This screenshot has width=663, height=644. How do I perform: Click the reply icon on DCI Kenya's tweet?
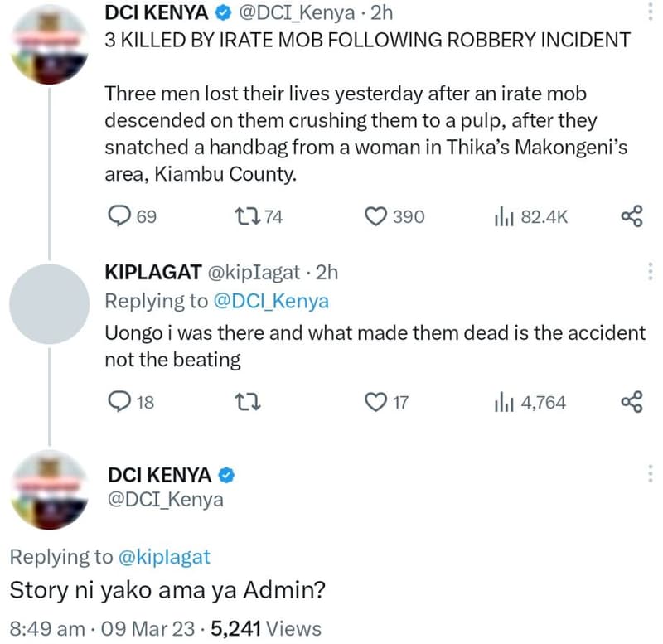coord(118,216)
